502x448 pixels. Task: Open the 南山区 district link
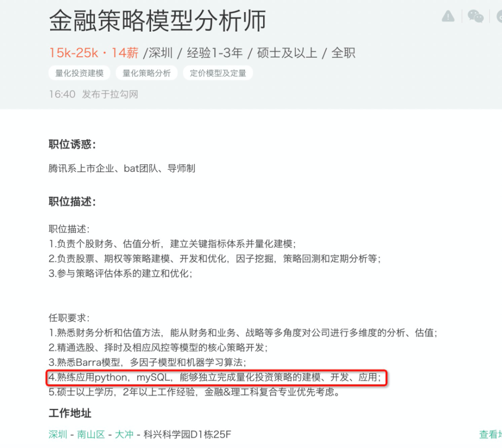pos(91,434)
